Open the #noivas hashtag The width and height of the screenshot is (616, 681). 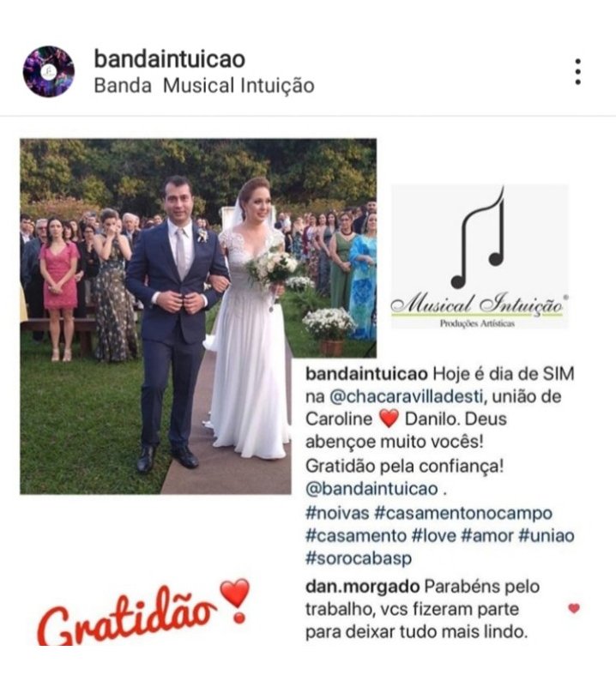tap(337, 513)
